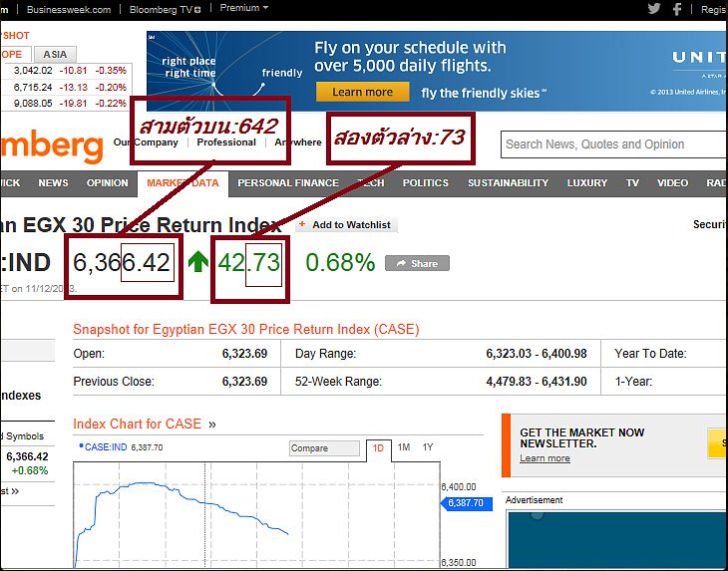Click the Share button
728x571 pixels.
click(x=417, y=263)
